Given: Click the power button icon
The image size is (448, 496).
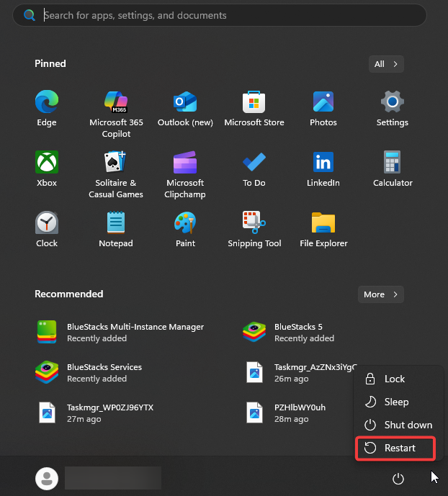Looking at the screenshot, I should 398,479.
